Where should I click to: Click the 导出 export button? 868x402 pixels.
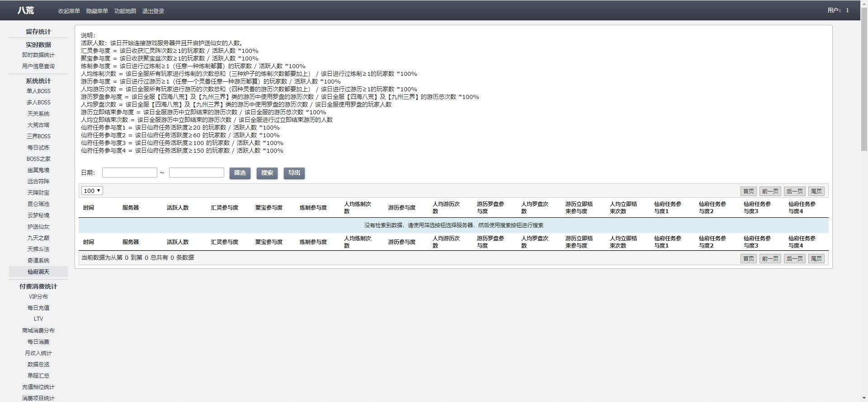(294, 173)
